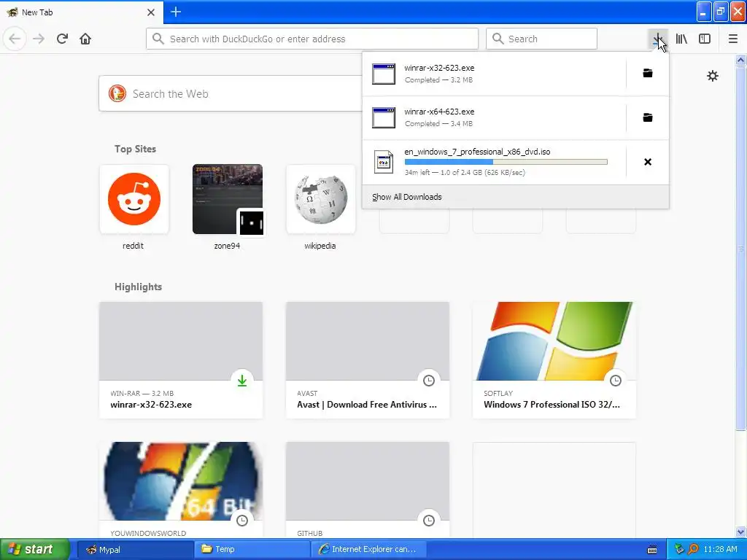Click the on-screen keyboard tray icon
Image resolution: width=747 pixels, height=560 pixels.
tap(652, 550)
